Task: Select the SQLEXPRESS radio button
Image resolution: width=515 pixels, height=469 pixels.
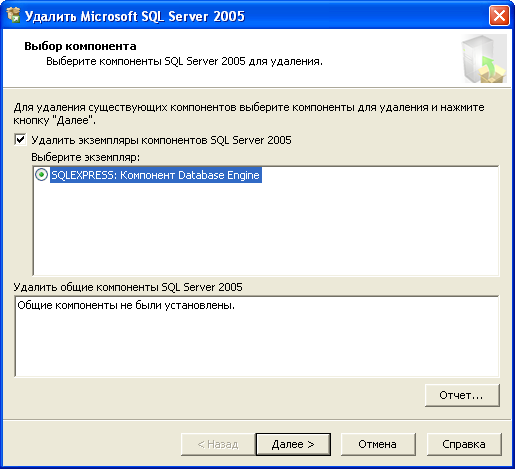Action: (x=42, y=175)
